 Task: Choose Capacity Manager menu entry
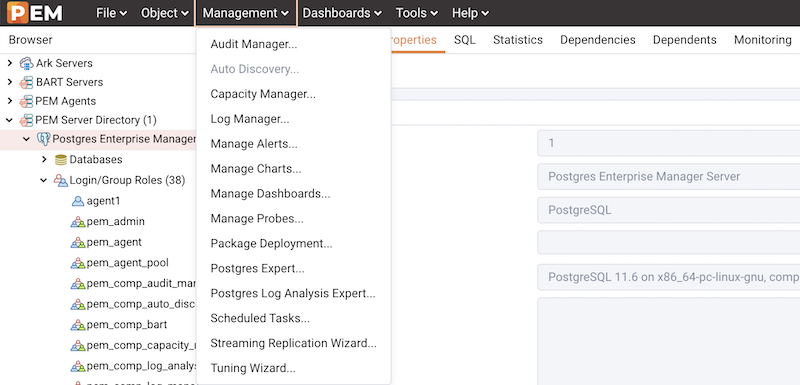293,94
